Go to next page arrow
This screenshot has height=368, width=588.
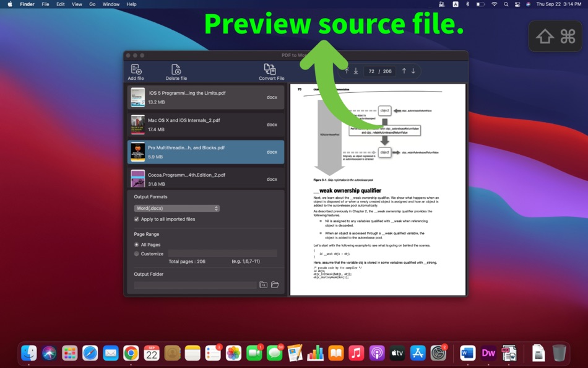[413, 71]
